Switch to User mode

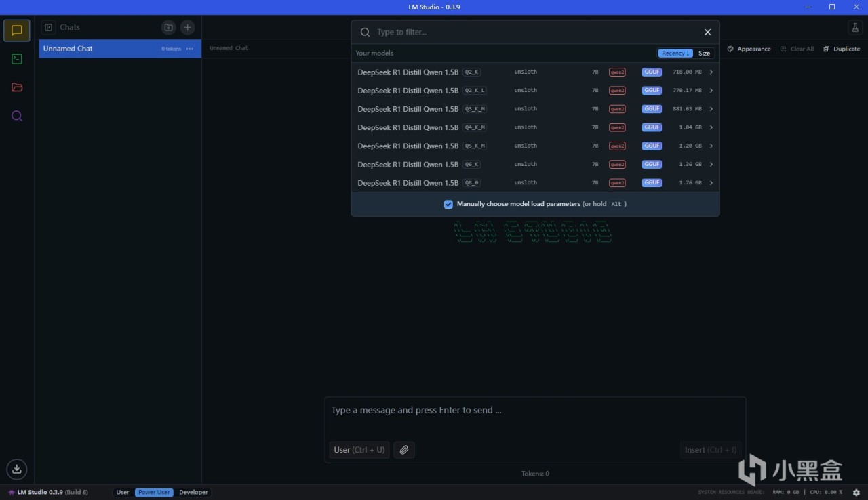[x=123, y=492]
